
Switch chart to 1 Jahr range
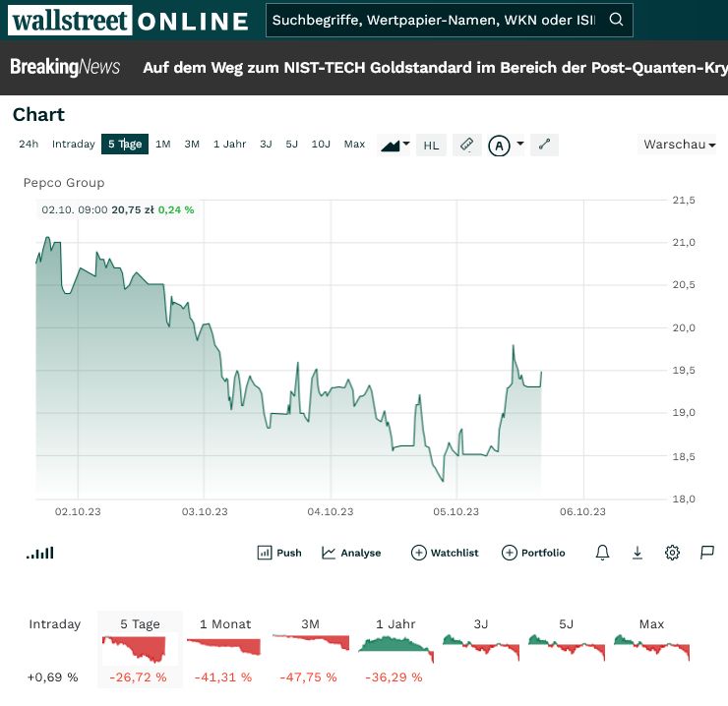(229, 145)
